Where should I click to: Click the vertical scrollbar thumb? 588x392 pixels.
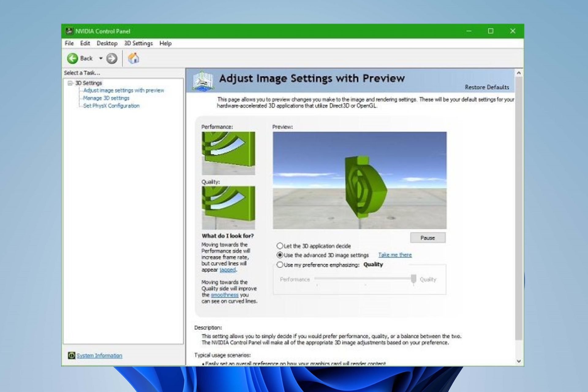coord(518,208)
